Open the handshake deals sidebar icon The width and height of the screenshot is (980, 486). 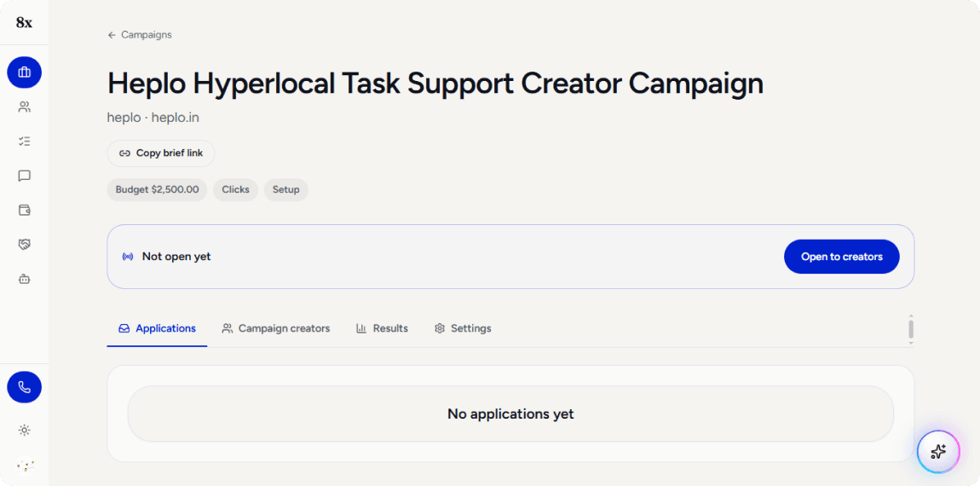coord(25,245)
